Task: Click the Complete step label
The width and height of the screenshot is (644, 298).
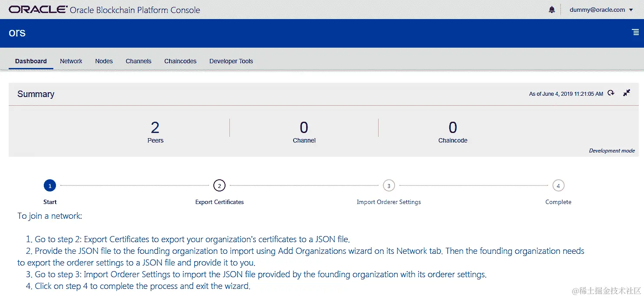Action: click(558, 202)
